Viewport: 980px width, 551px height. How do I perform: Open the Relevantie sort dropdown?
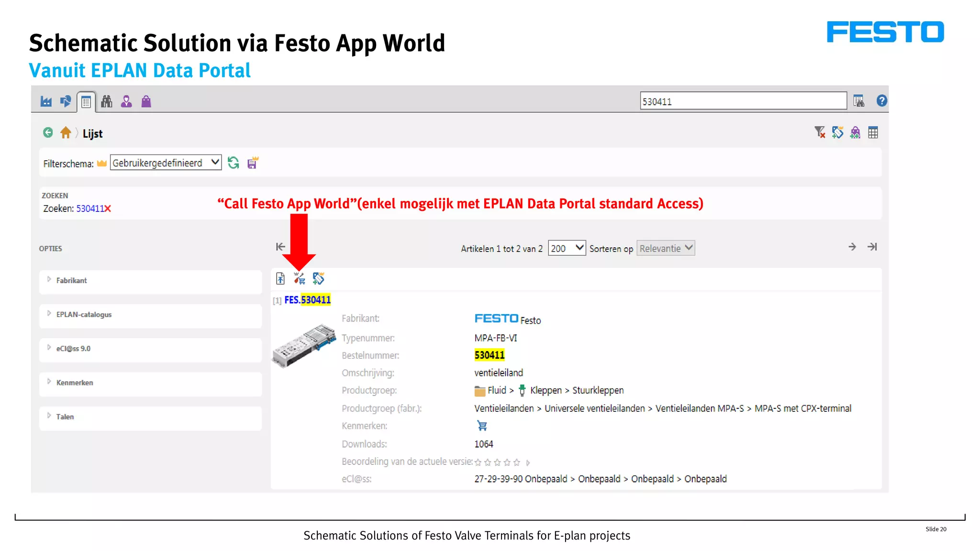666,248
